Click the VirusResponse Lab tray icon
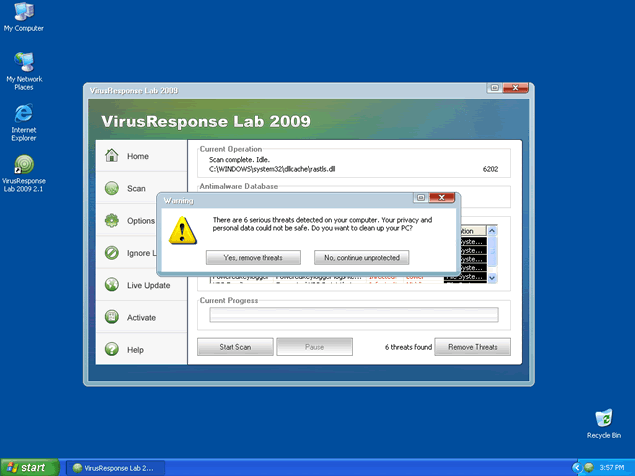The width and height of the screenshot is (635, 476). (x=589, y=468)
